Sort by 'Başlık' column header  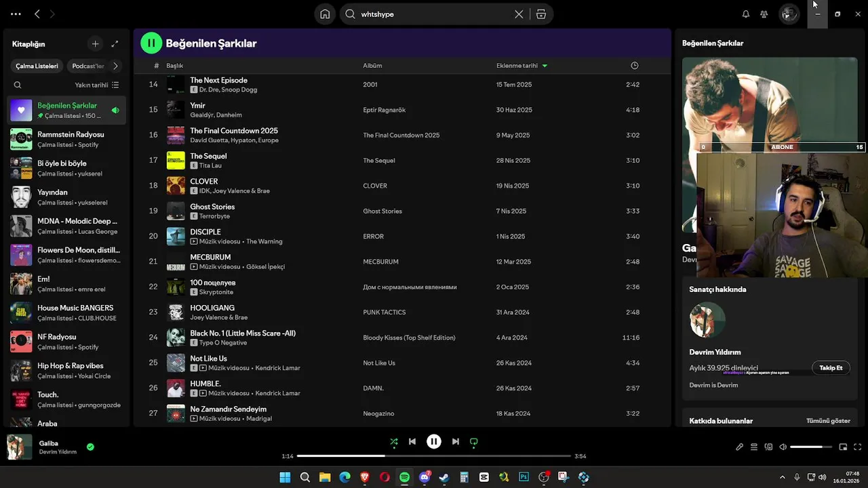(175, 66)
